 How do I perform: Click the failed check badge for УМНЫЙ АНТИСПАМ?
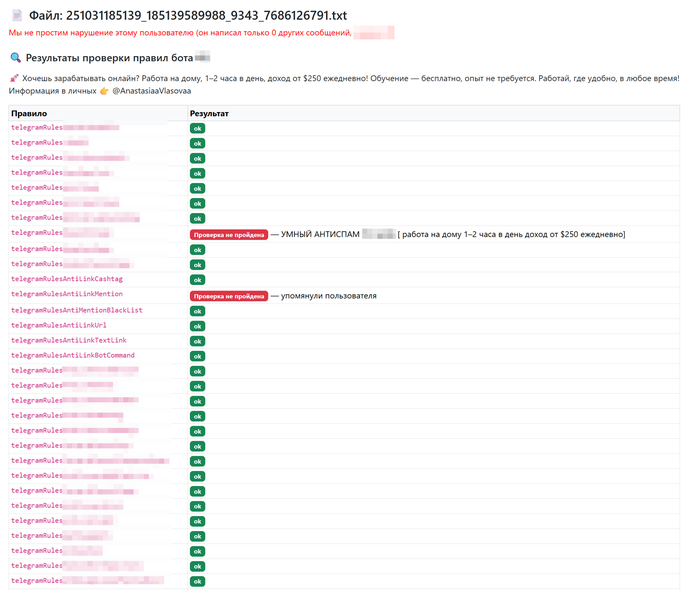pos(229,234)
